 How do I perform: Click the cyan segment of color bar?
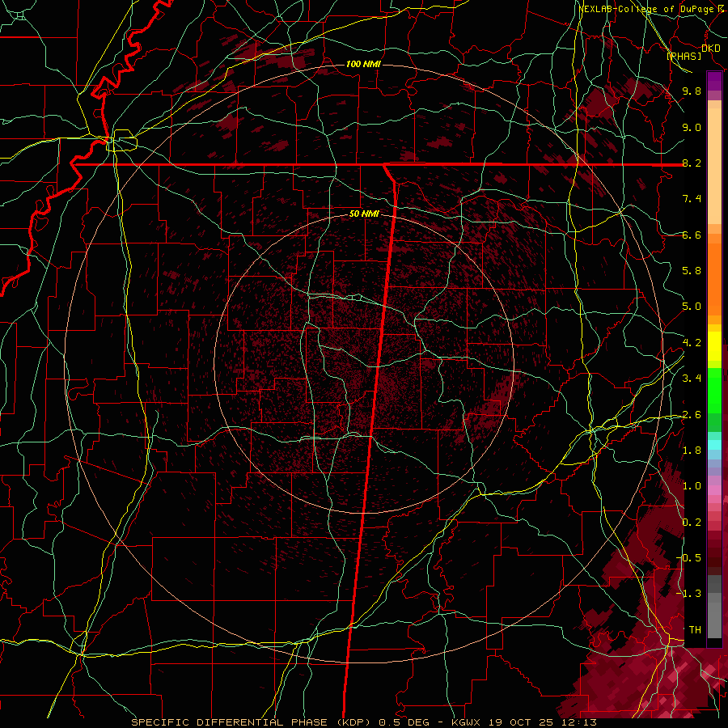tap(714, 445)
